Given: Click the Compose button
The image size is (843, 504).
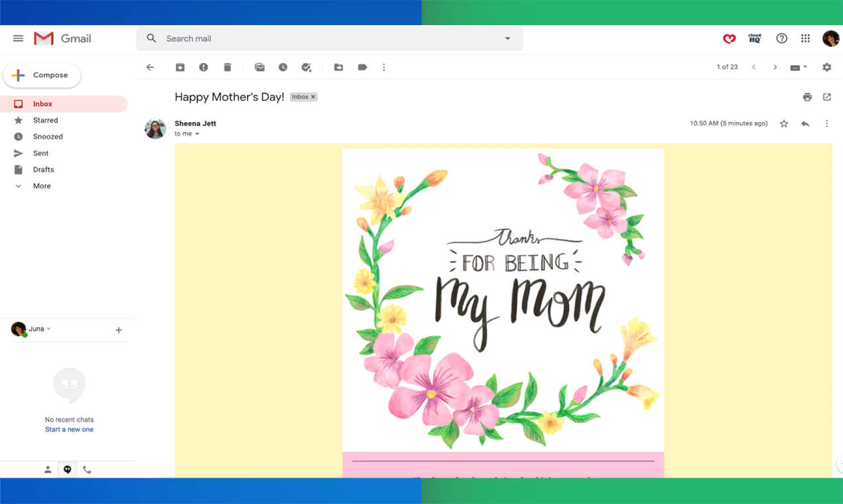Looking at the screenshot, I should (x=42, y=75).
